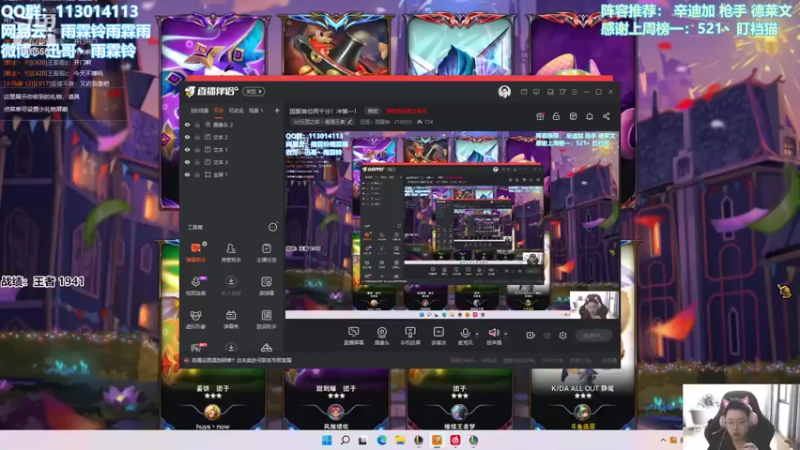Click the modify button beside stream title

pos(373,111)
